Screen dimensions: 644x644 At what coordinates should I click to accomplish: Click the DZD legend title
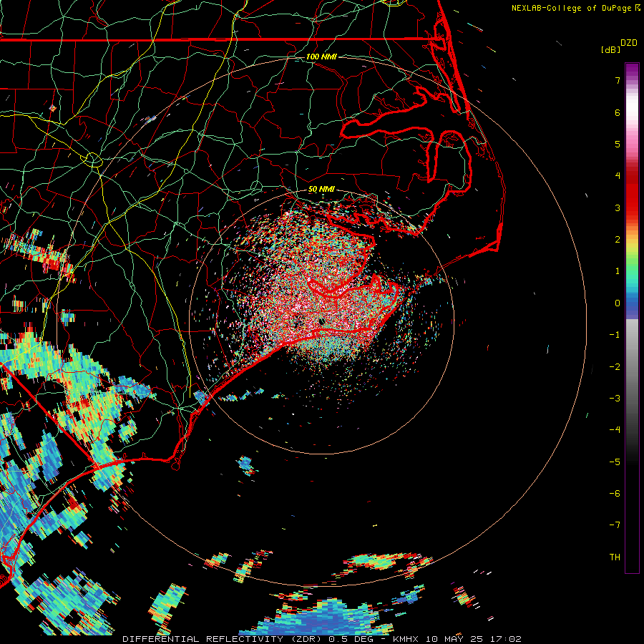629,43
